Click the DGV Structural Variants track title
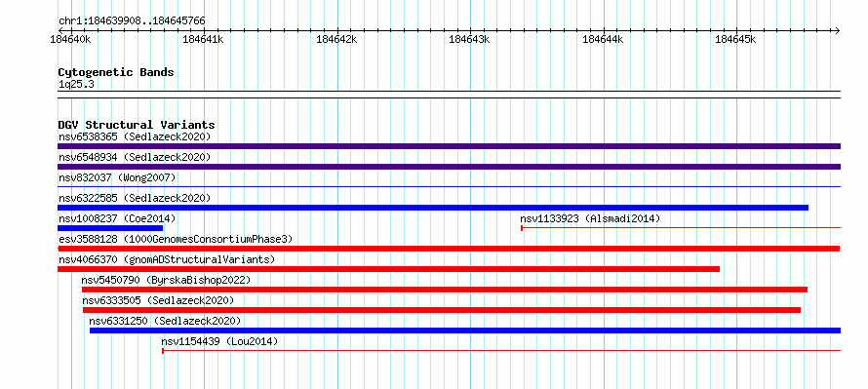Viewport: 868px width, 389px height. [137, 125]
